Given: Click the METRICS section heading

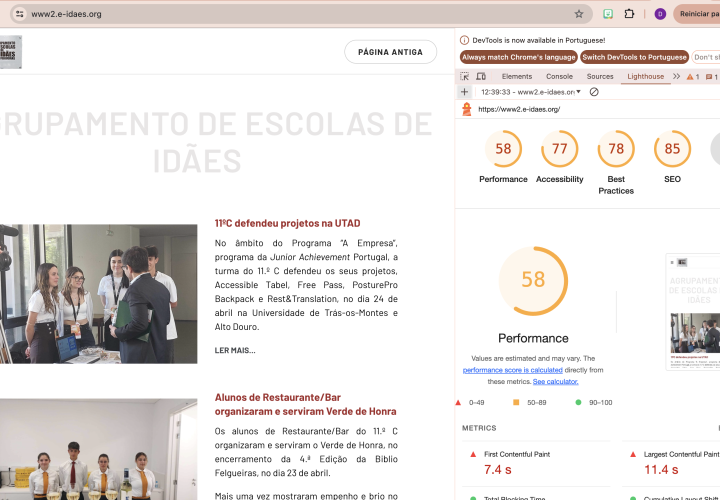Looking at the screenshot, I should [479, 428].
